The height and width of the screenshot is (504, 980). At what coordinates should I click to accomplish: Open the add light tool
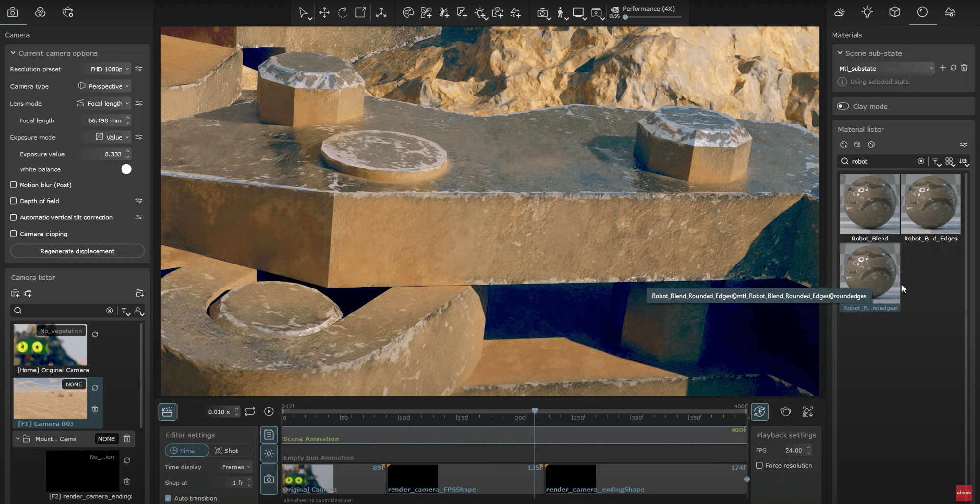tap(481, 13)
